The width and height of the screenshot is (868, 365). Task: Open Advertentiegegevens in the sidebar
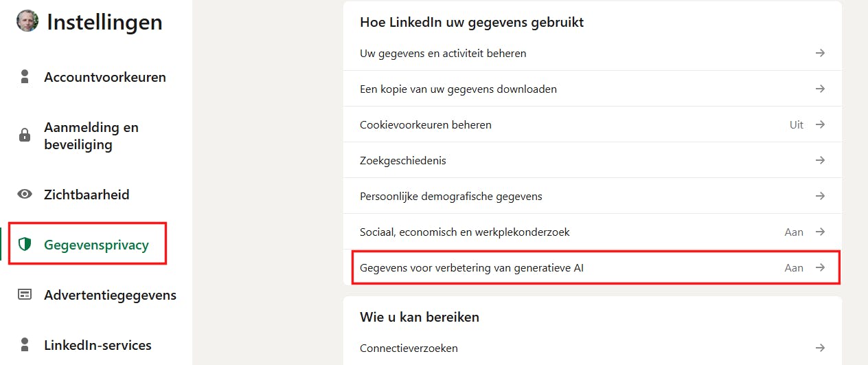[x=110, y=295]
